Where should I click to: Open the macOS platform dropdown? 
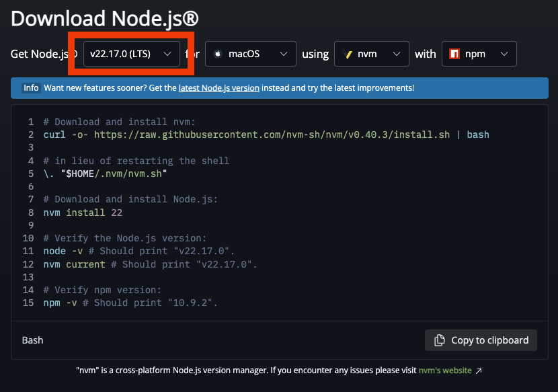251,54
